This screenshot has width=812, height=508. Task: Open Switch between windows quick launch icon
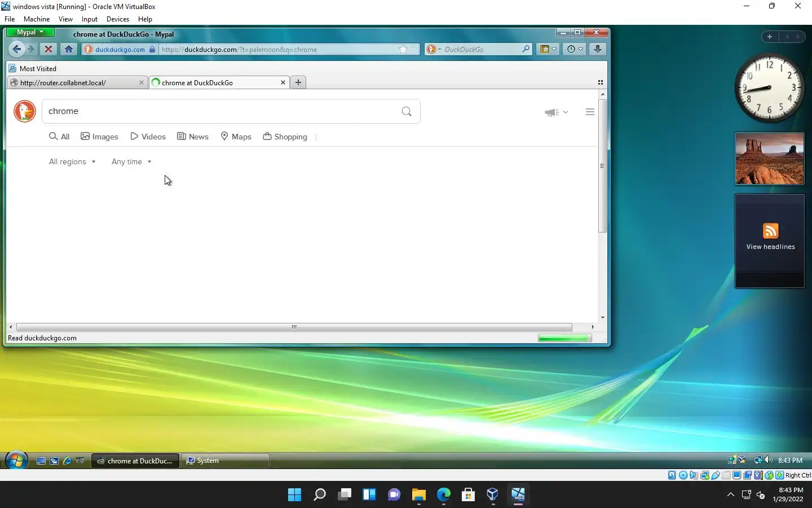[x=54, y=461]
